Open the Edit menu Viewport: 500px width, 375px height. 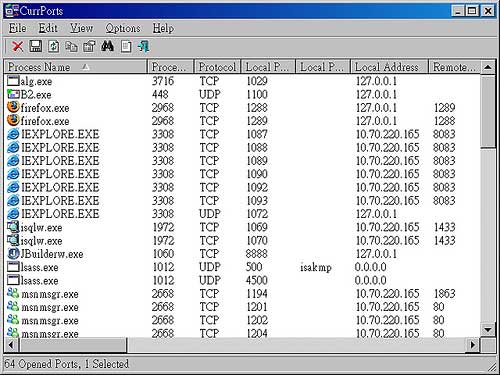tap(48, 28)
